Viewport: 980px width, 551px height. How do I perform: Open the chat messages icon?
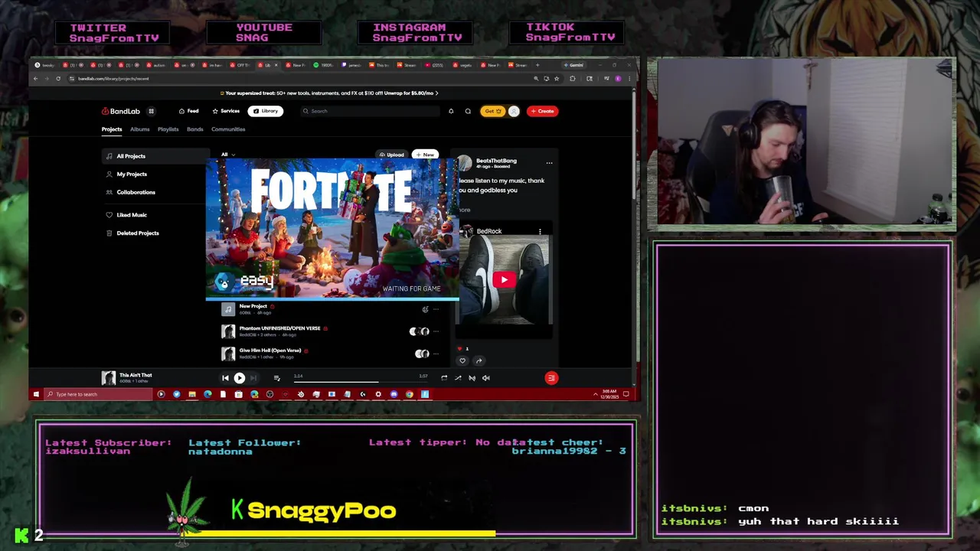click(468, 111)
